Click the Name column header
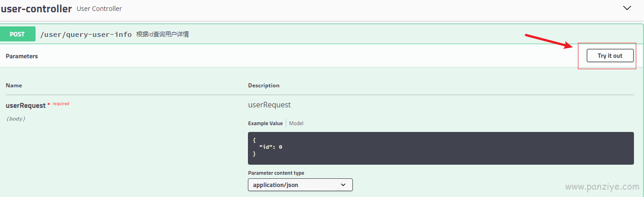Image resolution: width=644 pixels, height=197 pixels. (x=14, y=86)
